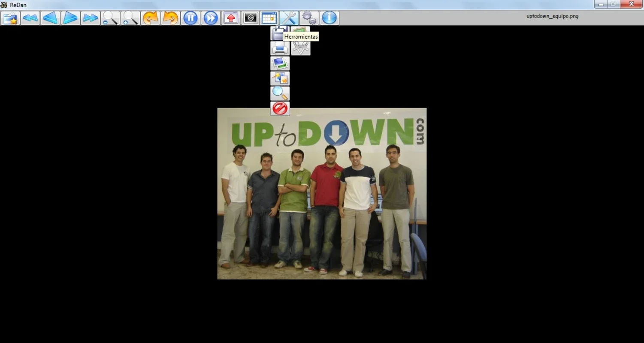Go to previous image with left arrow

click(51, 18)
